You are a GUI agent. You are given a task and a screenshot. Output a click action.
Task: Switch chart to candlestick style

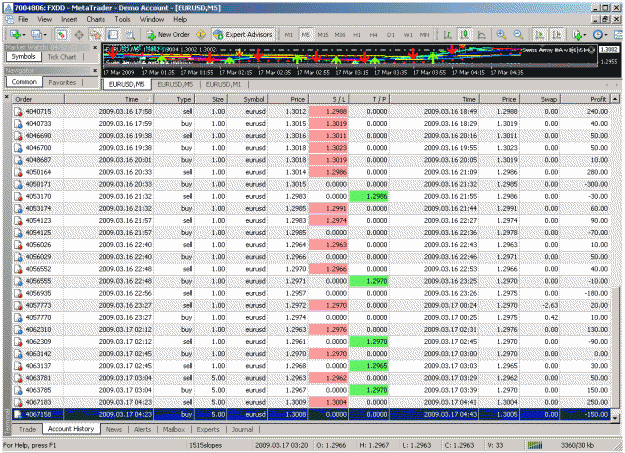point(464,35)
